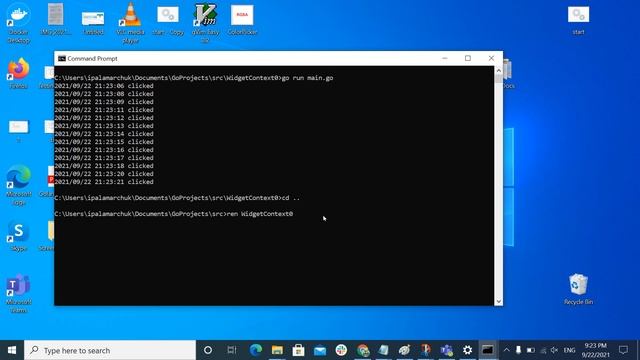
Task: Open the Docker Desktop shortcut on desktop
Action: (x=18, y=22)
